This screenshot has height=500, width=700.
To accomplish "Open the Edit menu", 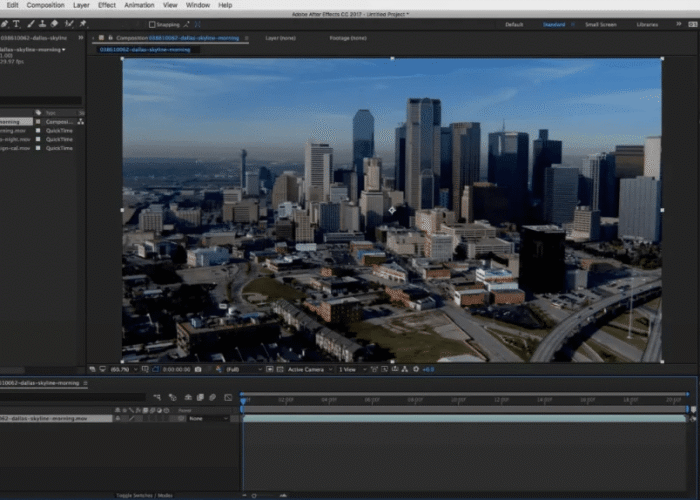I will click(x=12, y=5).
